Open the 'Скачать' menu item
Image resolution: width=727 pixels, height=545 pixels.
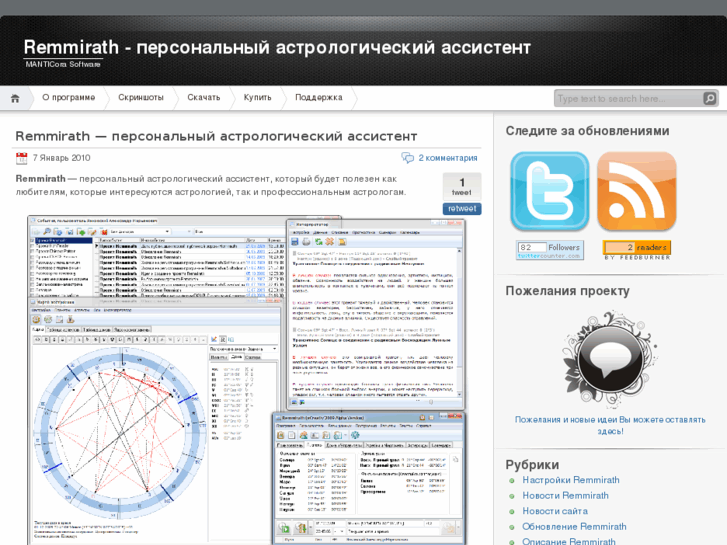pos(204,97)
